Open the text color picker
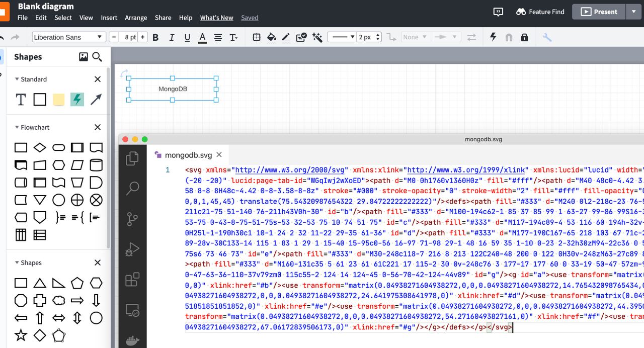The height and width of the screenshot is (348, 644). click(202, 37)
